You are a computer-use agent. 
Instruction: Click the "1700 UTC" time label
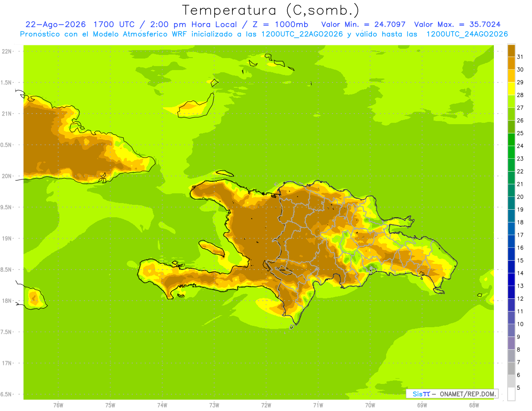115,24
